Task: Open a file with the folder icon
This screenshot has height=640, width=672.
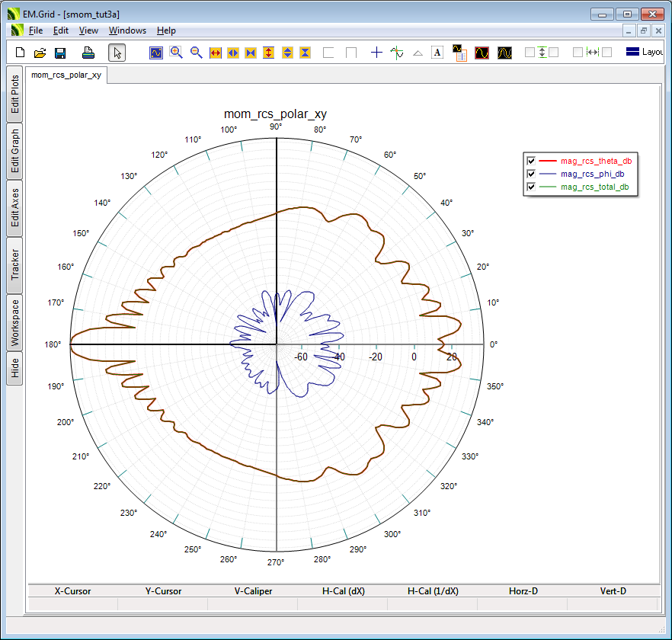Action: point(40,53)
